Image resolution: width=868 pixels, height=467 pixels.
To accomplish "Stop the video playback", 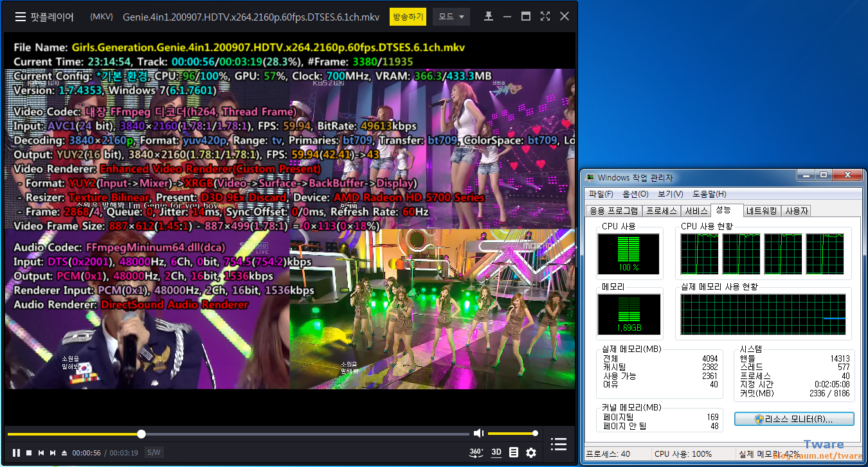I will [29, 453].
